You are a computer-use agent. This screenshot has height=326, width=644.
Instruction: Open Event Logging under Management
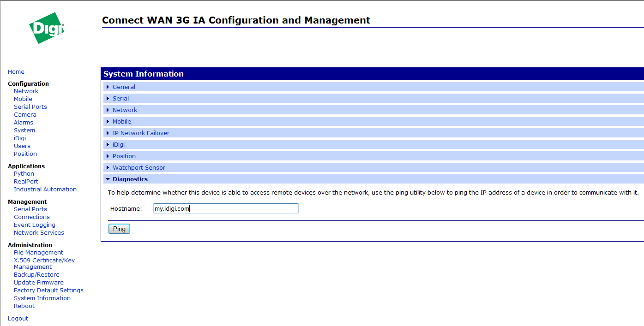(35, 225)
